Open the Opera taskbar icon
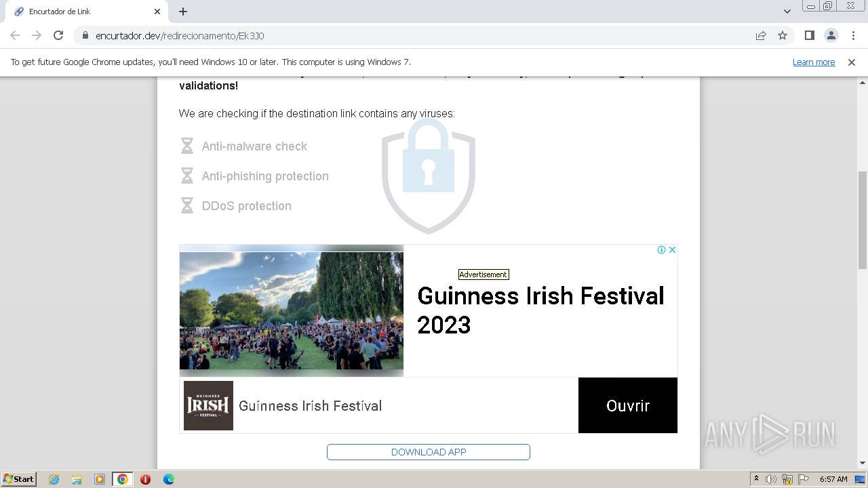Image resolution: width=868 pixels, height=488 pixels. [x=145, y=479]
